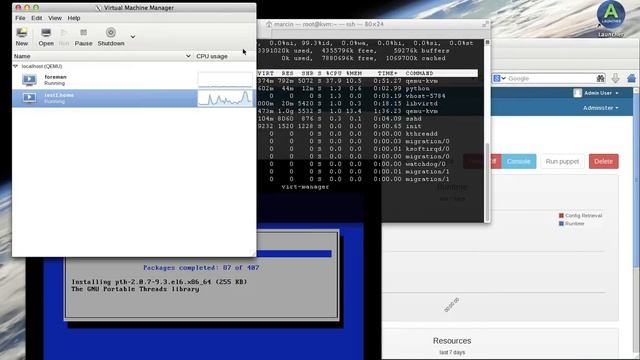Toggle the Runtime legend swatch
This screenshot has width=640, height=360.
point(561,224)
